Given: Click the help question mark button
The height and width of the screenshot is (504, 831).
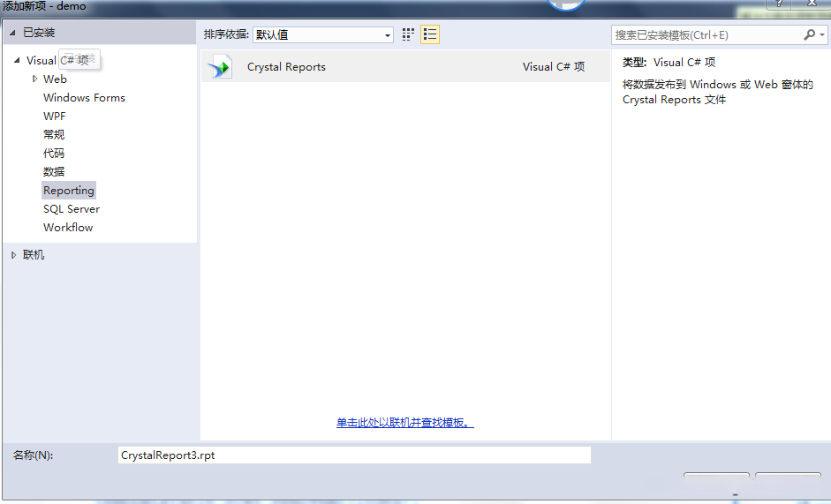Looking at the screenshot, I should 779,4.
